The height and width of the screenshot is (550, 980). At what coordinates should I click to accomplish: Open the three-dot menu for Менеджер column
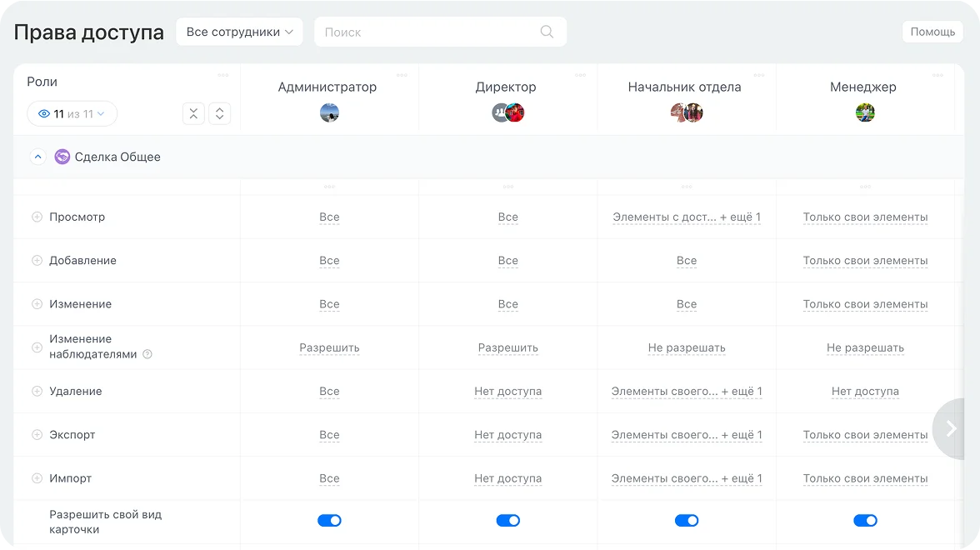[x=938, y=76]
